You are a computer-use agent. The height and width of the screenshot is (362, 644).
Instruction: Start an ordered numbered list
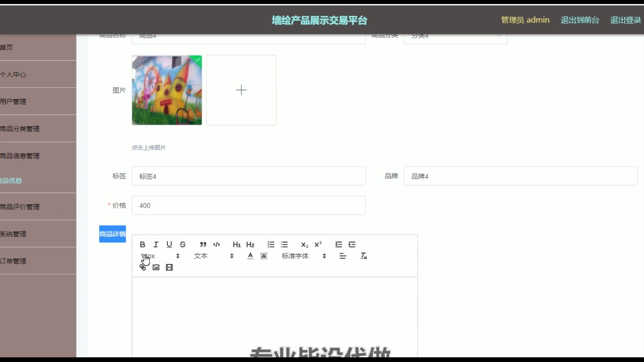pos(271,244)
